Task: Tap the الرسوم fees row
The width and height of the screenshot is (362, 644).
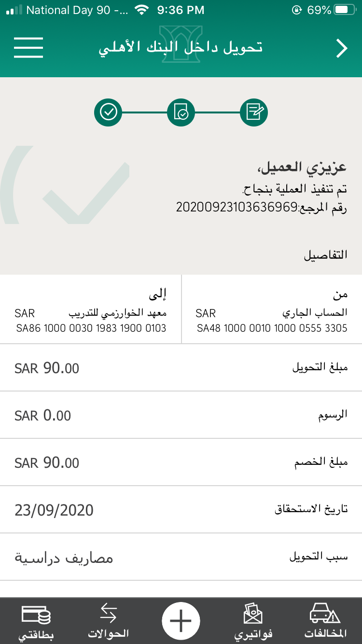Action: pos(181,415)
